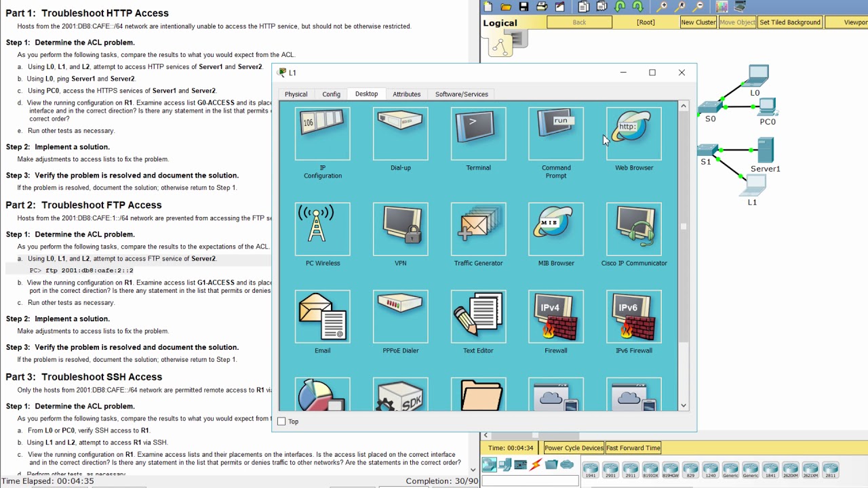
Task: Open the IP Configuration app
Action: [x=323, y=134]
